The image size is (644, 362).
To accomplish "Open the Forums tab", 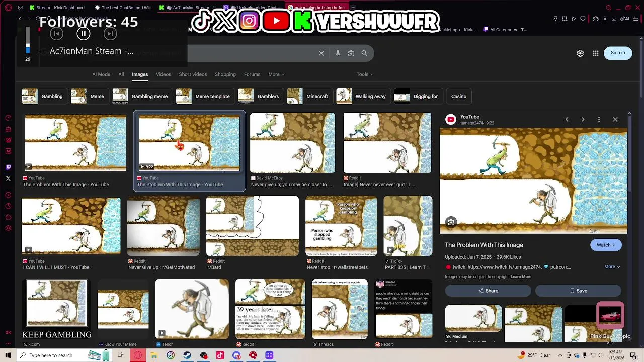I will coord(252,74).
